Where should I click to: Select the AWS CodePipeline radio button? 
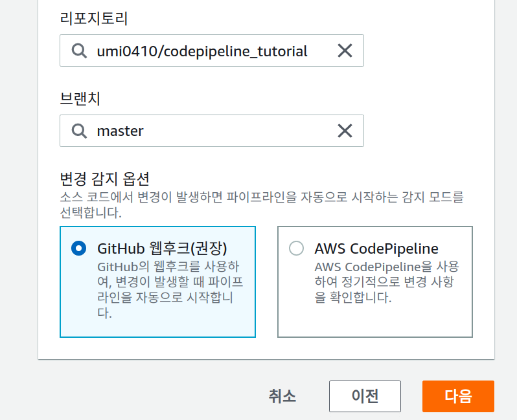(x=296, y=248)
